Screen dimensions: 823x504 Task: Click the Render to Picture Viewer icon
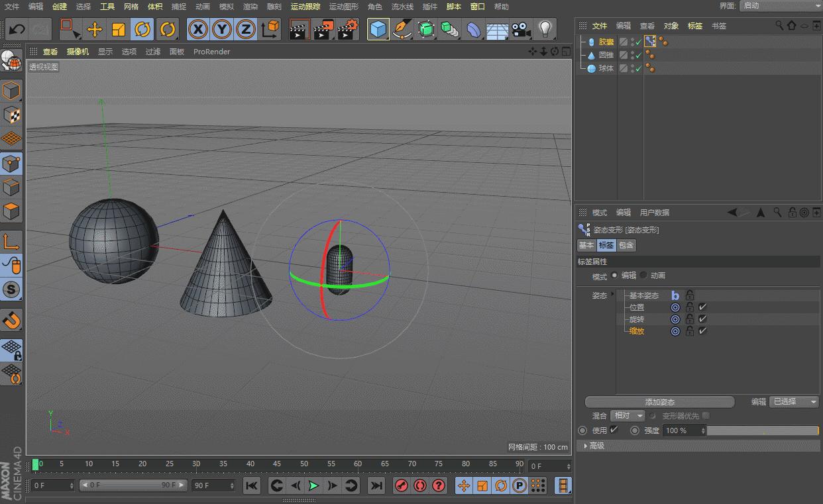(x=322, y=29)
